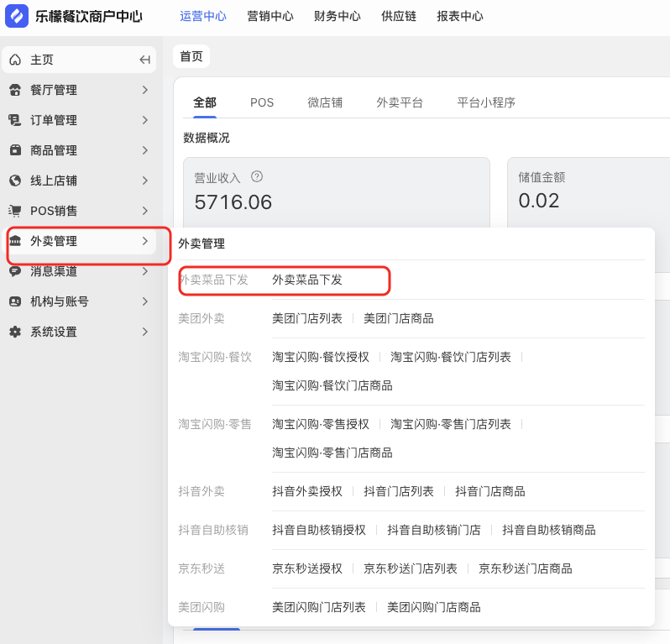670x644 pixels.
Task: Click the 餐厅管理 store icon
Action: [15, 90]
